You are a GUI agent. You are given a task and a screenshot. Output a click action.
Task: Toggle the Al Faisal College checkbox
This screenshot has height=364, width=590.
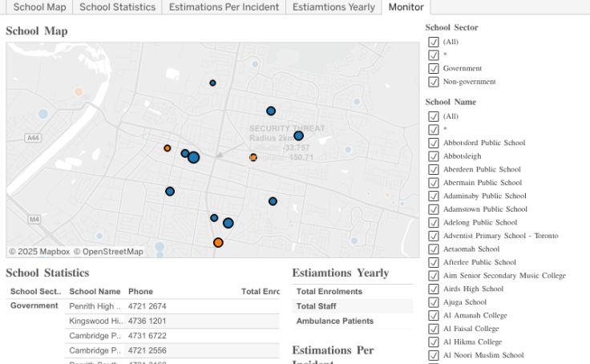434,329
